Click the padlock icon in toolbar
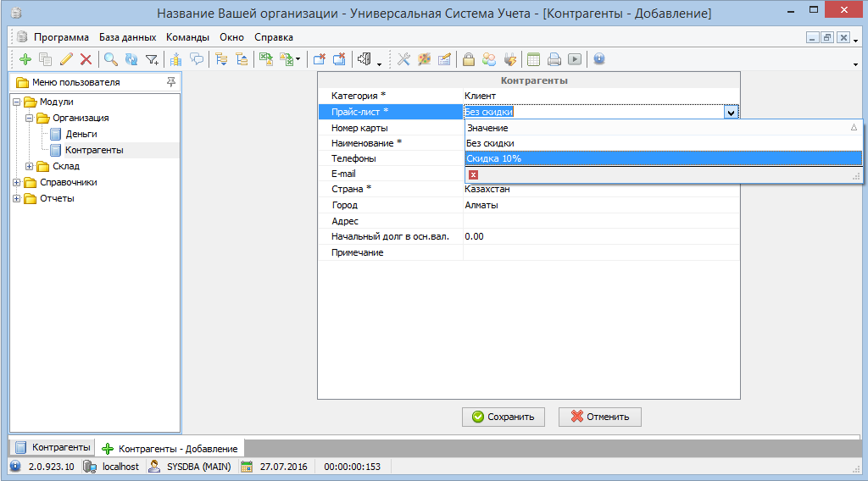Image resolution: width=868 pixels, height=481 pixels. pos(468,59)
